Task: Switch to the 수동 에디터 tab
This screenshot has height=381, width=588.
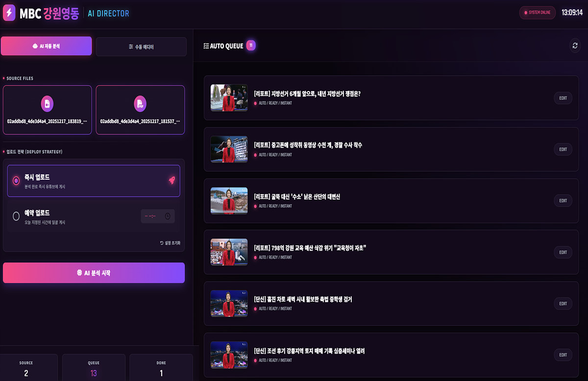Action: [141, 47]
